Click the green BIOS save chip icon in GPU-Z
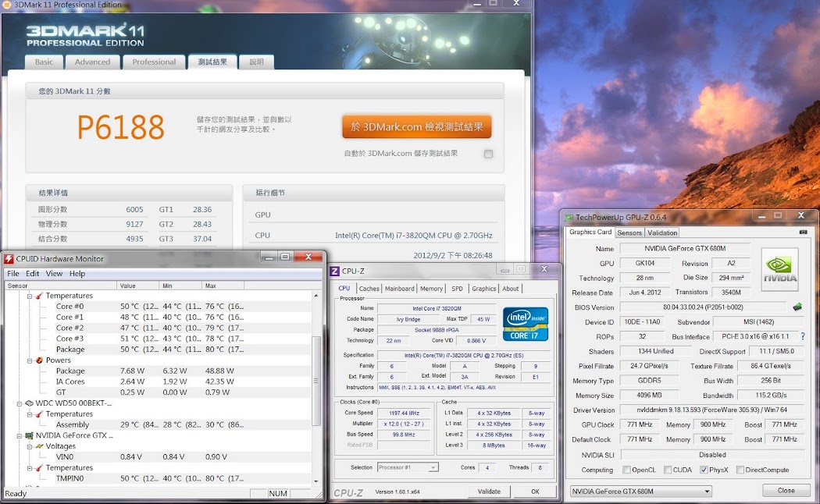Screen dimensions: 820x504 [x=797, y=307]
